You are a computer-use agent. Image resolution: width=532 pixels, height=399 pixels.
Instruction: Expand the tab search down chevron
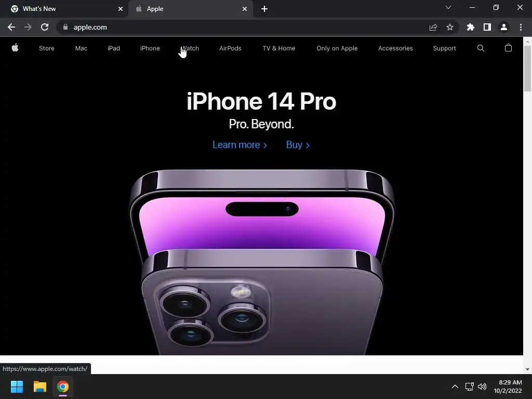(x=448, y=7)
